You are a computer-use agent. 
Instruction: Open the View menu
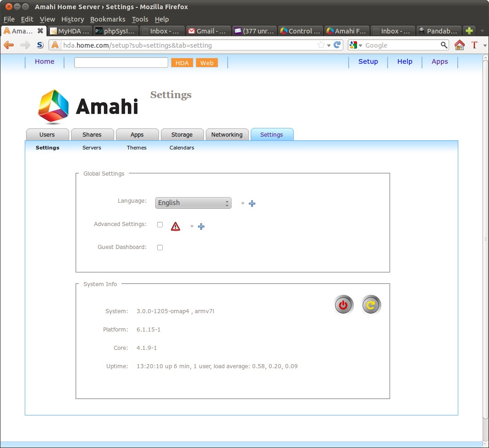[47, 19]
